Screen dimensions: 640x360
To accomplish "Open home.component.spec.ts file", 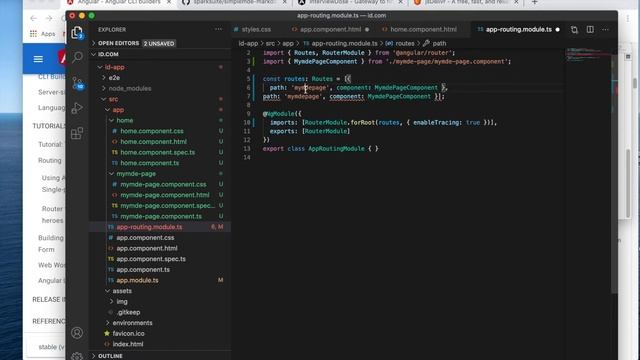I will coord(158,152).
